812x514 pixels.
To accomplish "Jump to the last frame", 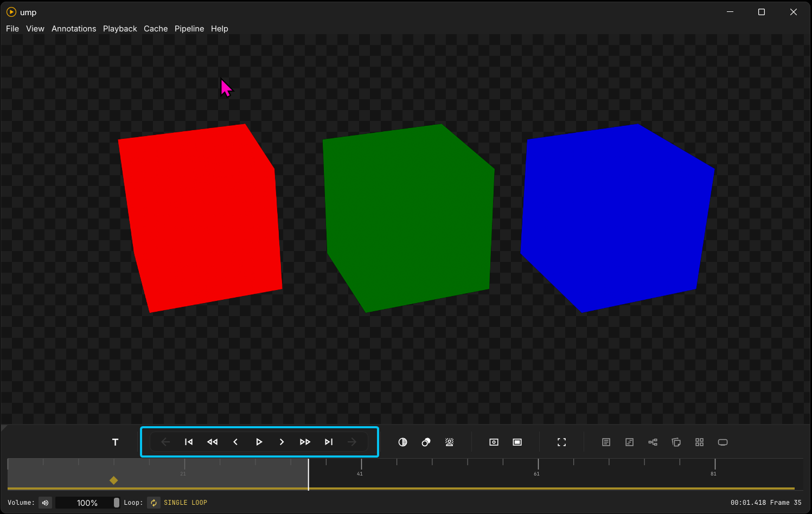I will (x=329, y=442).
